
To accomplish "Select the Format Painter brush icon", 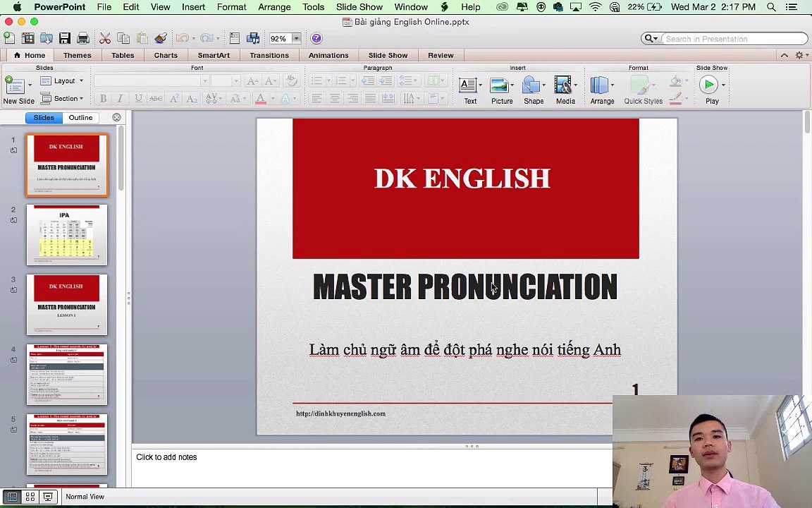I will pyautogui.click(x=161, y=38).
